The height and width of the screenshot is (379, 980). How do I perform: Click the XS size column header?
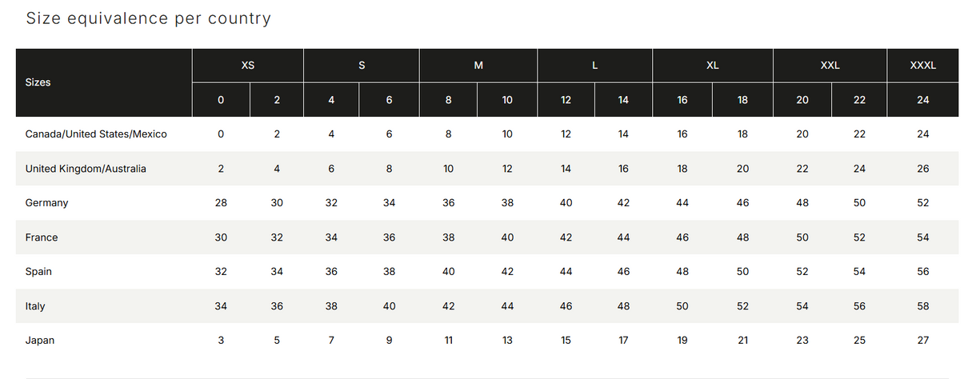(248, 66)
